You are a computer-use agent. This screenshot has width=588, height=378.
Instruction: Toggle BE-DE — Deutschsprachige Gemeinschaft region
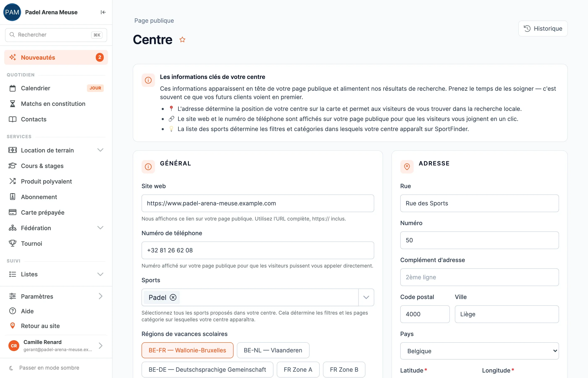pos(207,369)
